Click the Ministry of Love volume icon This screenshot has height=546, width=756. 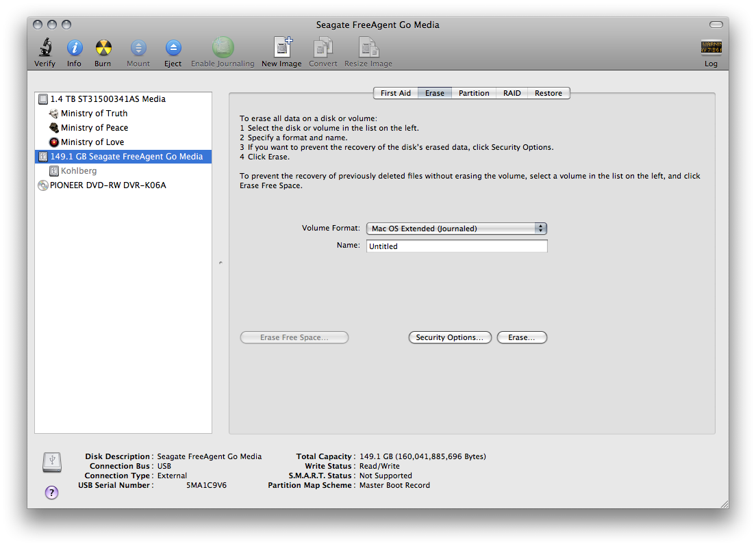coord(53,142)
